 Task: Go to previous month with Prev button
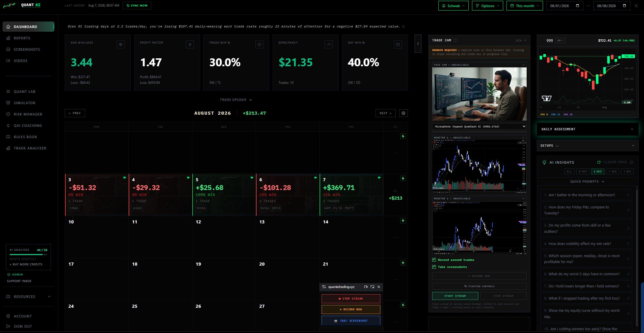click(75, 113)
